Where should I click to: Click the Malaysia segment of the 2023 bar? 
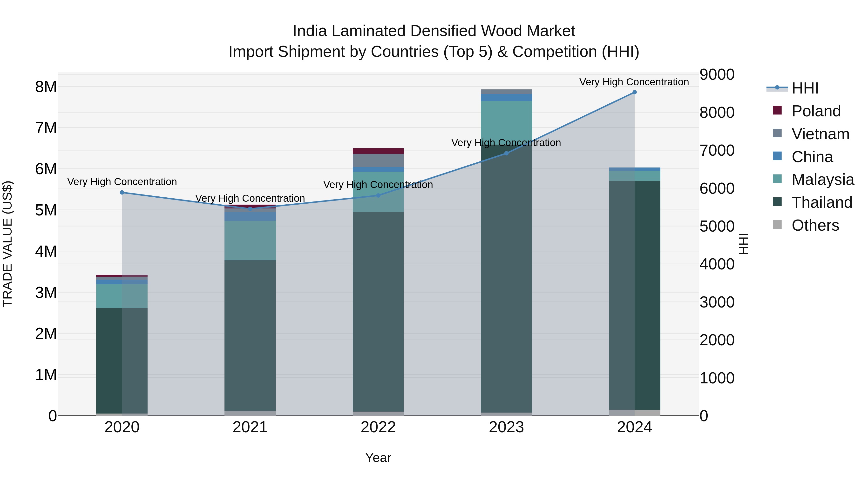pos(506,123)
